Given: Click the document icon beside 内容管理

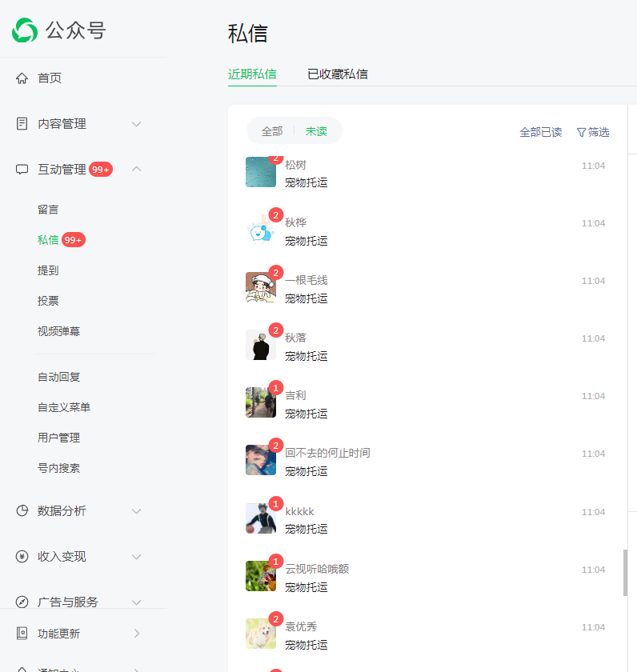Looking at the screenshot, I should coord(22,123).
